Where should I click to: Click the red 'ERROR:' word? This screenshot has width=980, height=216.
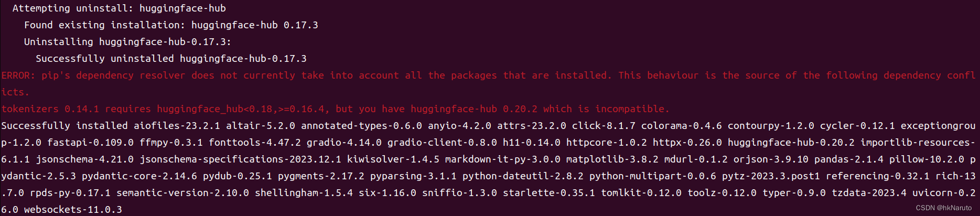(18, 75)
